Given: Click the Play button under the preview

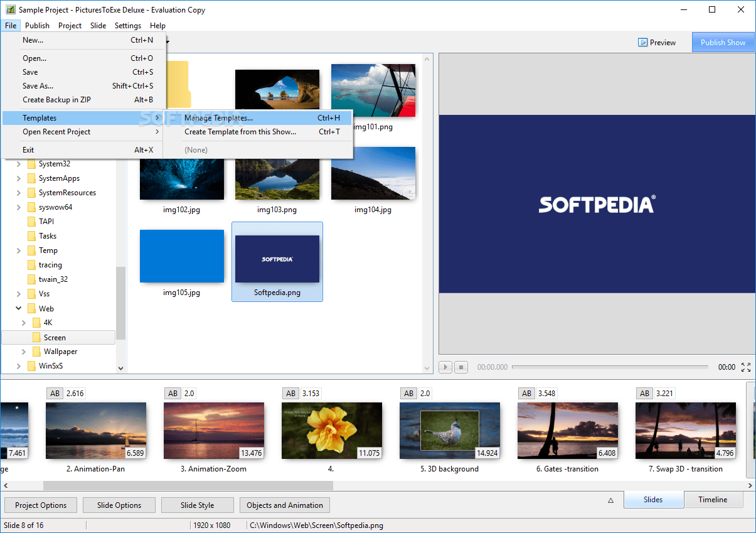Looking at the screenshot, I should point(445,367).
